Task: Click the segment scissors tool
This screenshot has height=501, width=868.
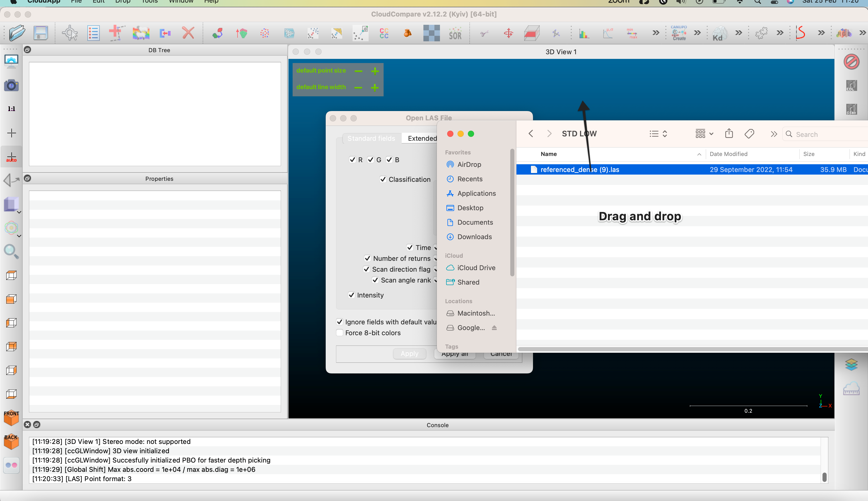Action: pos(484,33)
